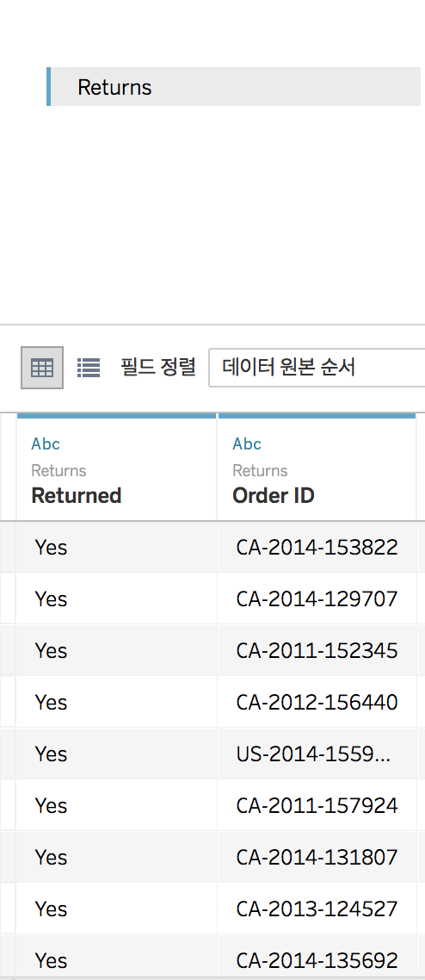The width and height of the screenshot is (425, 980).
Task: Click the CA-2012-156440 order cell
Action: pyautogui.click(x=317, y=702)
